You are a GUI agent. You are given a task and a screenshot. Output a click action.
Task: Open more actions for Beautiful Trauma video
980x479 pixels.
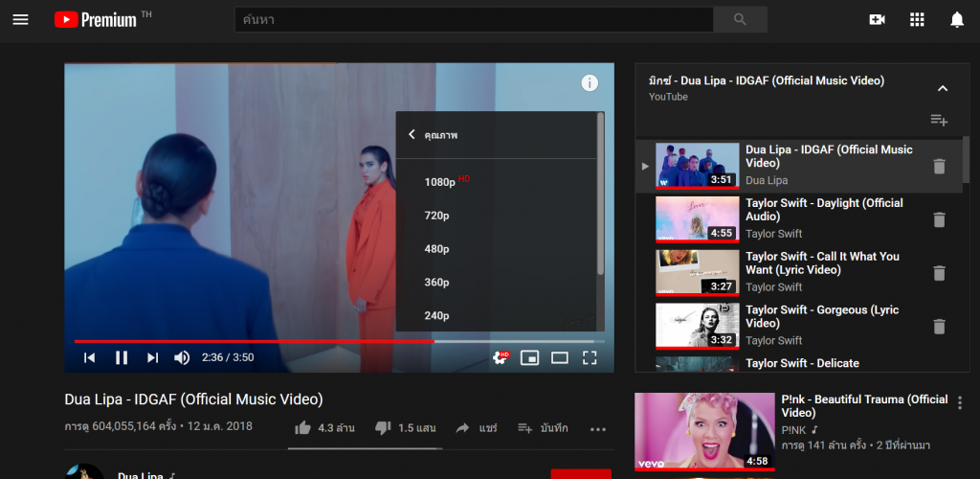[x=960, y=402]
